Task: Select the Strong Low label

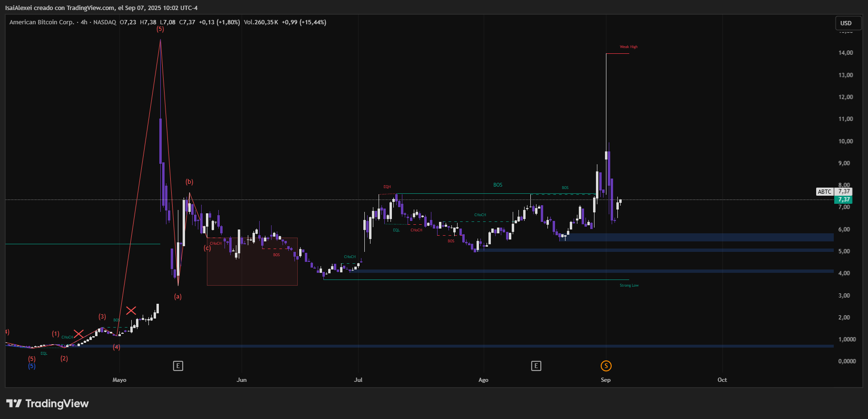Action: [629, 286]
